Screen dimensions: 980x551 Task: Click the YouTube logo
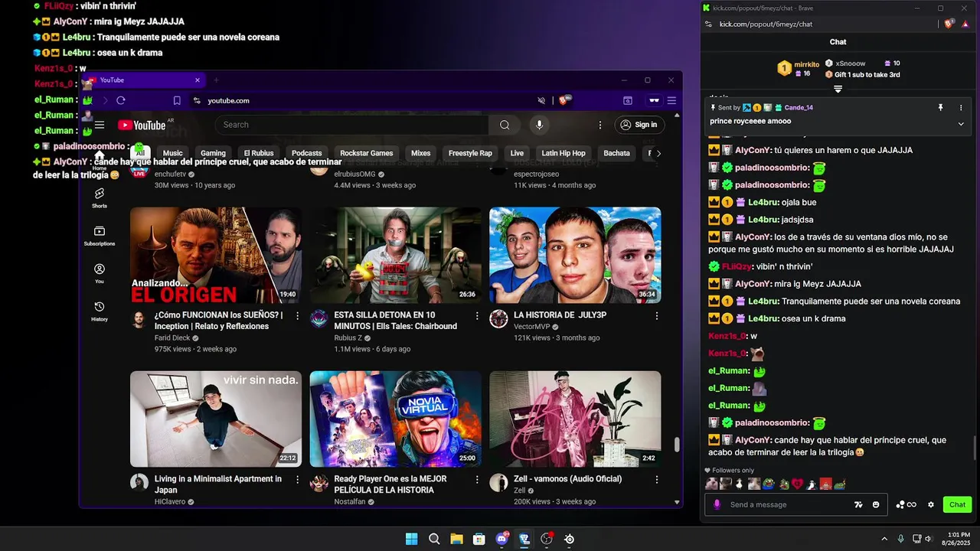(142, 125)
